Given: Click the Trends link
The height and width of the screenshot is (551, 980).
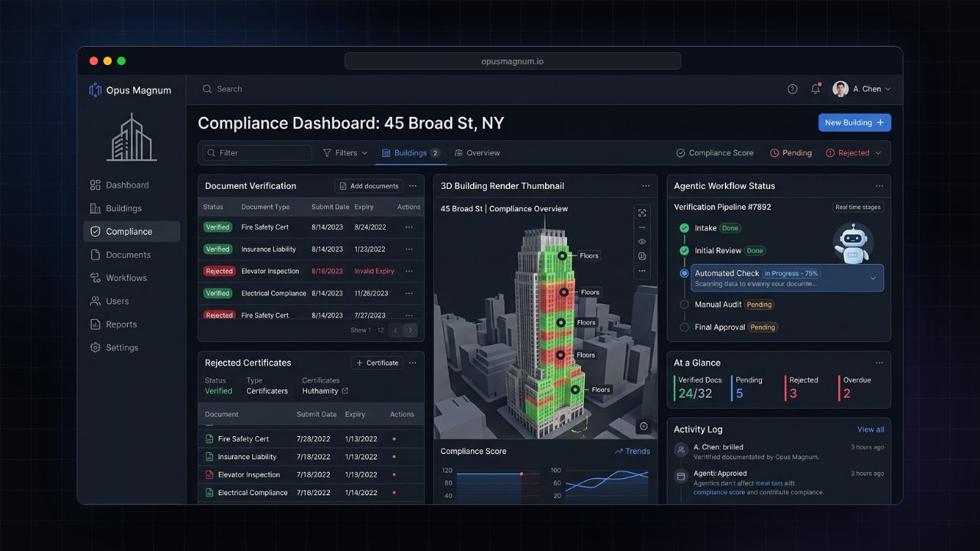Looking at the screenshot, I should tap(632, 452).
